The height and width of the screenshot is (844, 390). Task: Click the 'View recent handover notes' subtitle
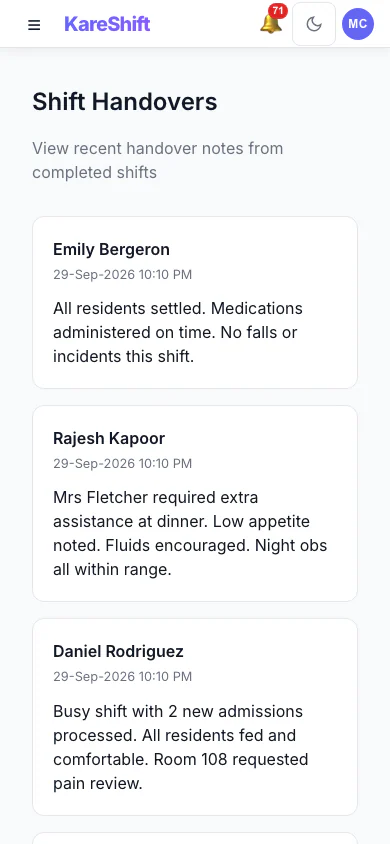click(x=158, y=160)
